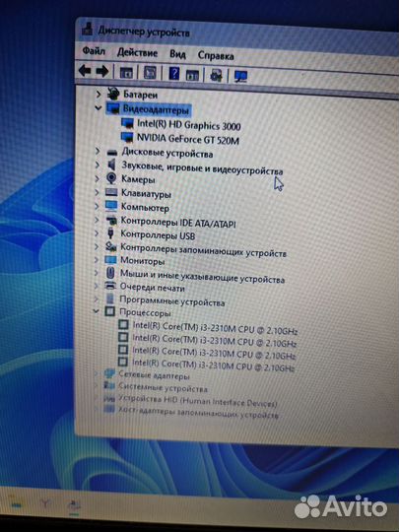Expand the Батареи tree node

[x=99, y=94]
